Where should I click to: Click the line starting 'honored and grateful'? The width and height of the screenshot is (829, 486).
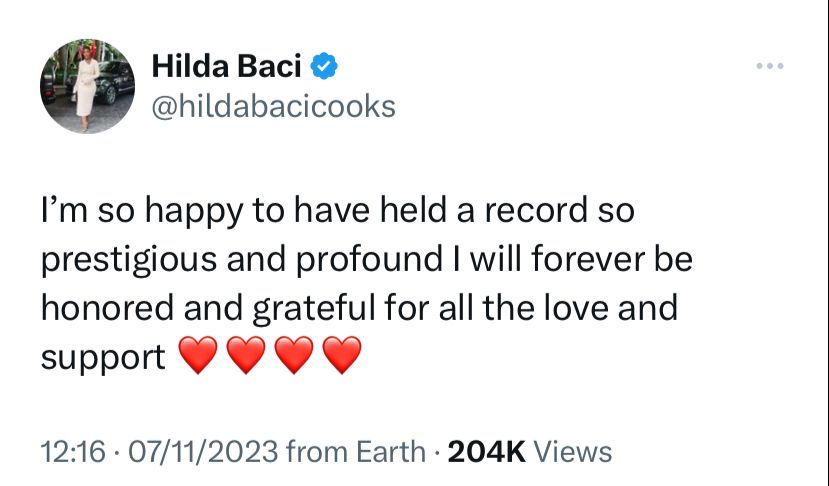pyautogui.click(x=360, y=309)
